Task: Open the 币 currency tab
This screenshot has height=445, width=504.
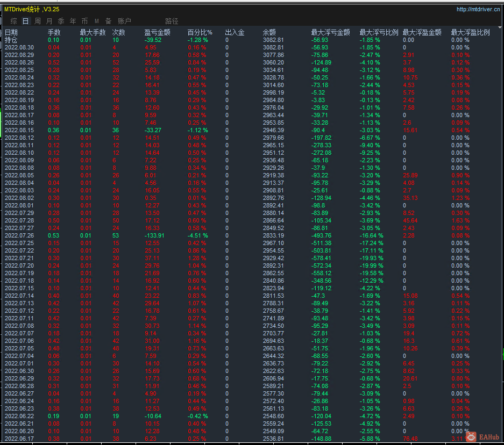Action: click(84, 21)
